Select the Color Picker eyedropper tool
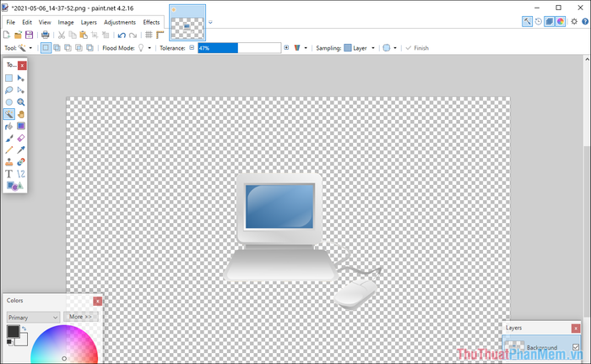The width and height of the screenshot is (591, 364). pyautogui.click(x=21, y=150)
